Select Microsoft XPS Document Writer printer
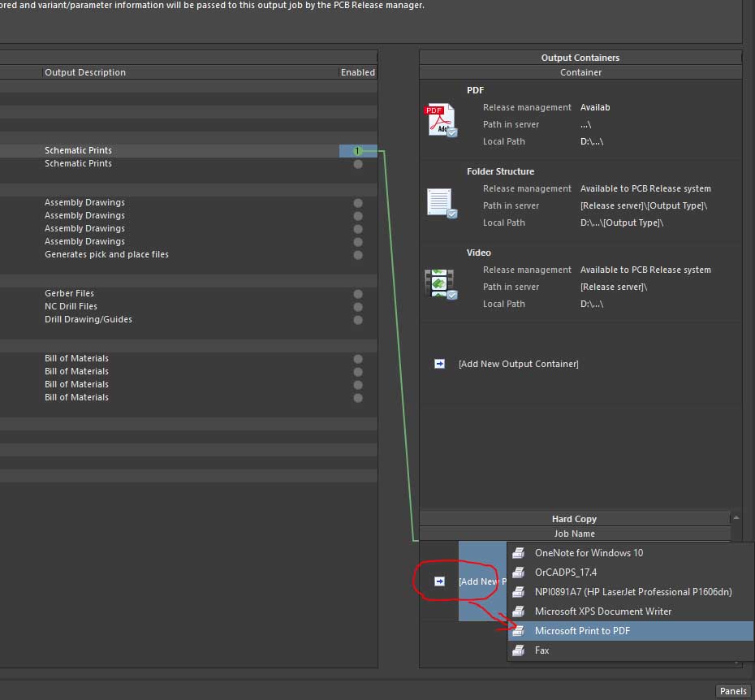 (x=602, y=611)
